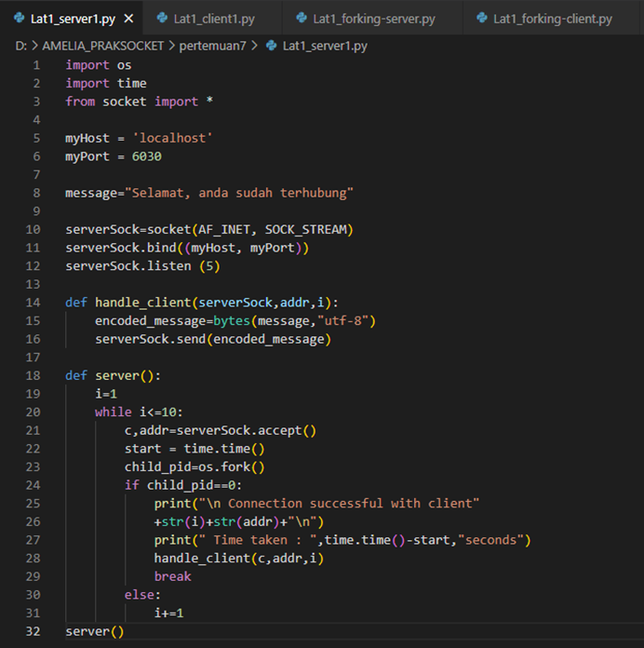
Task: Click Python icon on Lat1_server1.py tab
Action: pyautogui.click(x=19, y=18)
